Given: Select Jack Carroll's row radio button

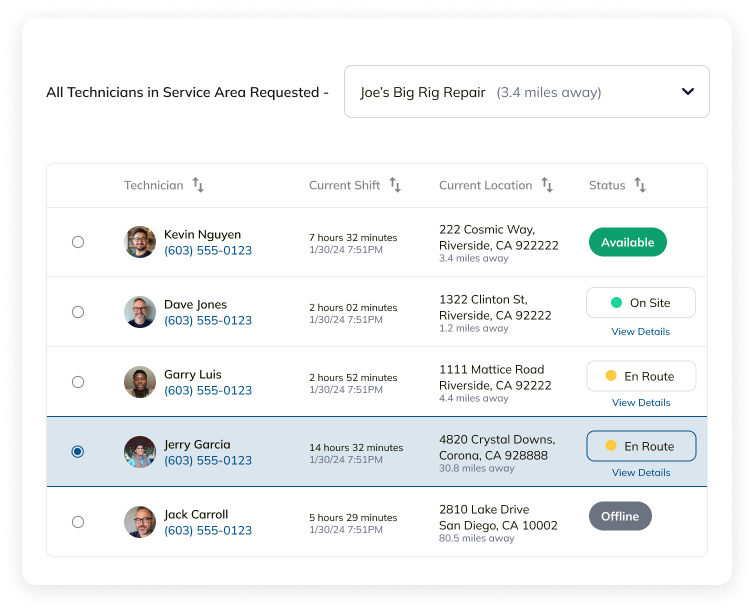Looking at the screenshot, I should coord(78,522).
